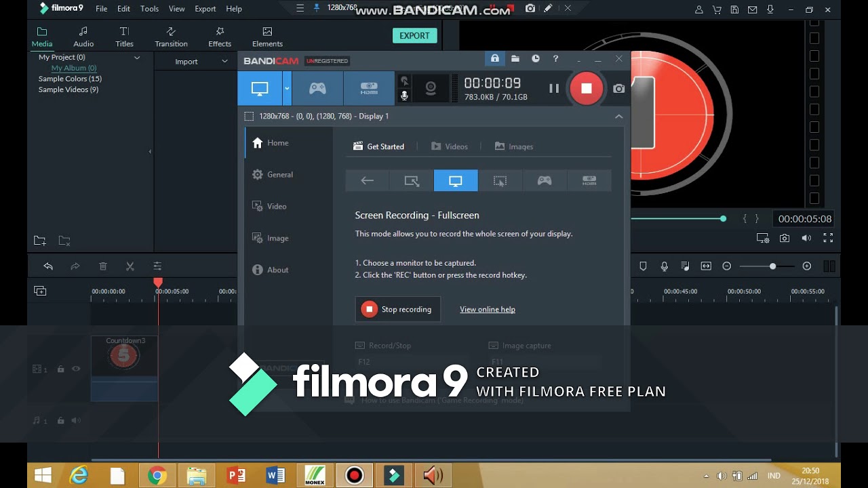
Task: Select Bandicam HDMI device recording mode
Action: (x=369, y=88)
